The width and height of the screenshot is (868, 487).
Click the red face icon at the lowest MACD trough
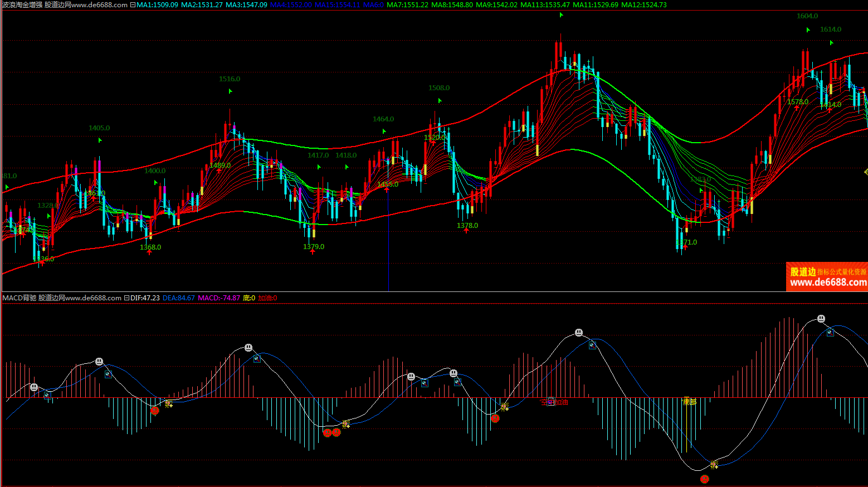click(x=705, y=479)
